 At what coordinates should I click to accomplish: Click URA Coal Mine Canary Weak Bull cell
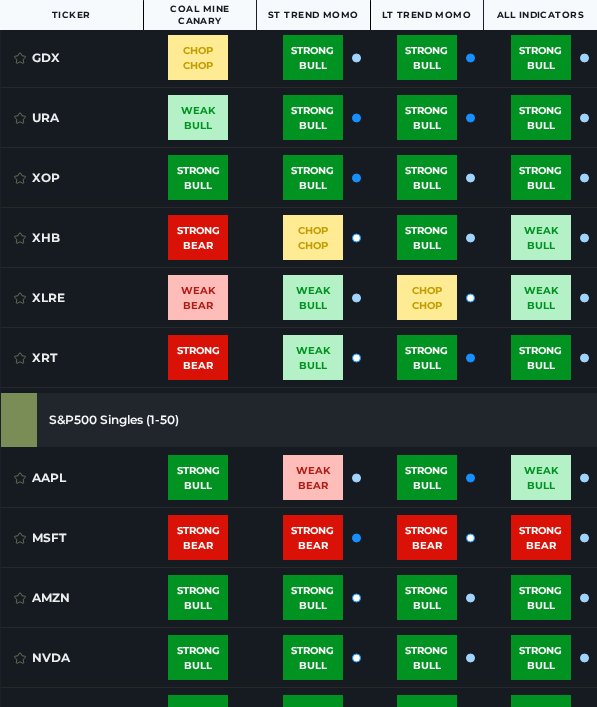coord(198,118)
